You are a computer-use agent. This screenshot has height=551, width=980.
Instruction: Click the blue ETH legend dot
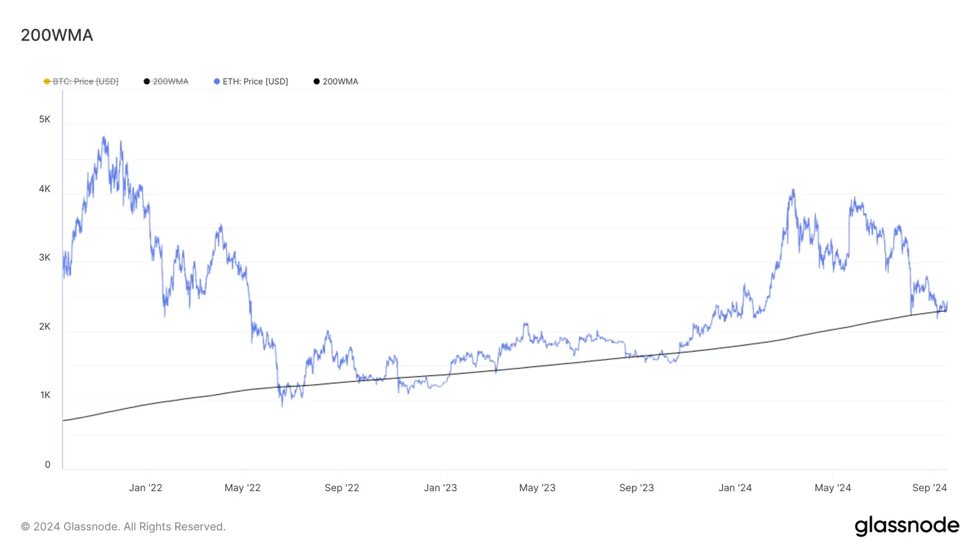[217, 82]
